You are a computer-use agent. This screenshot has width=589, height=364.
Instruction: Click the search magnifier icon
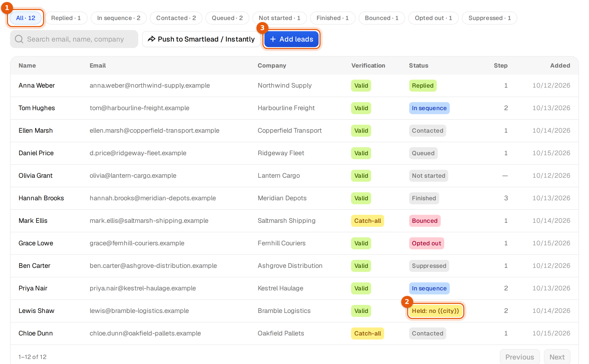19,39
